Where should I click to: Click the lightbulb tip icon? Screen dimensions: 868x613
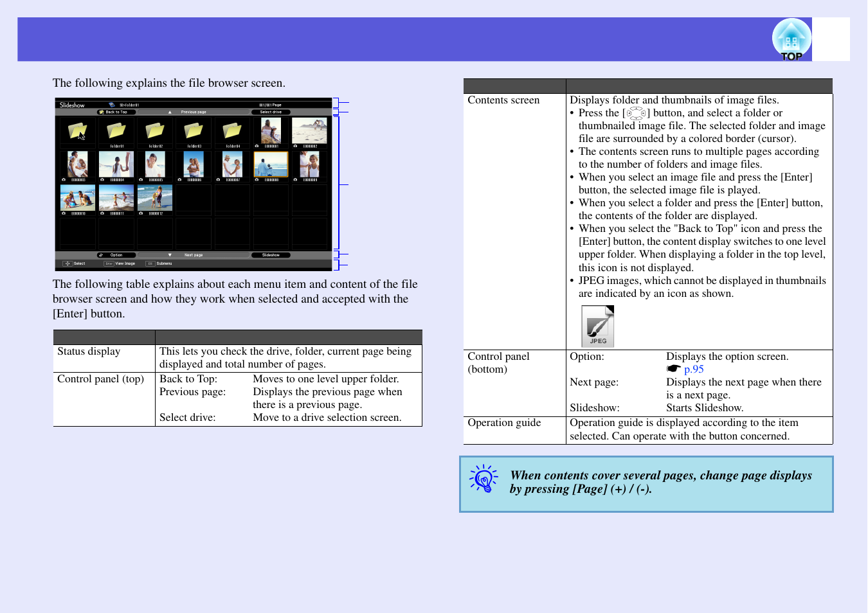pyautogui.click(x=484, y=479)
